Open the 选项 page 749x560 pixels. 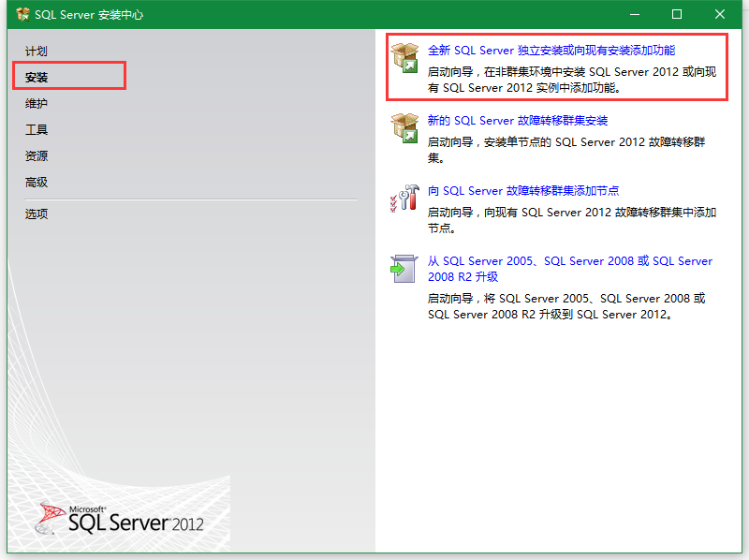tap(37, 214)
